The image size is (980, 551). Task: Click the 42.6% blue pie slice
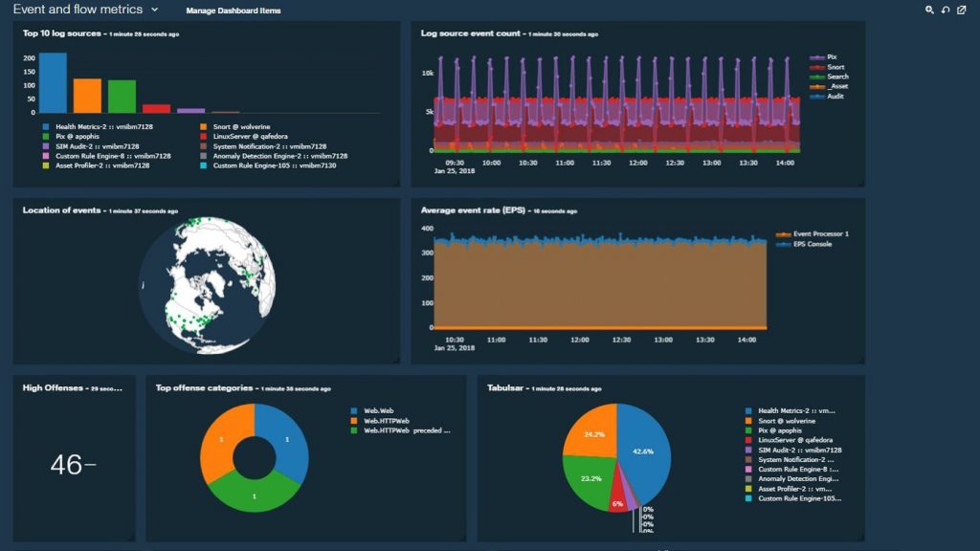tap(643, 450)
